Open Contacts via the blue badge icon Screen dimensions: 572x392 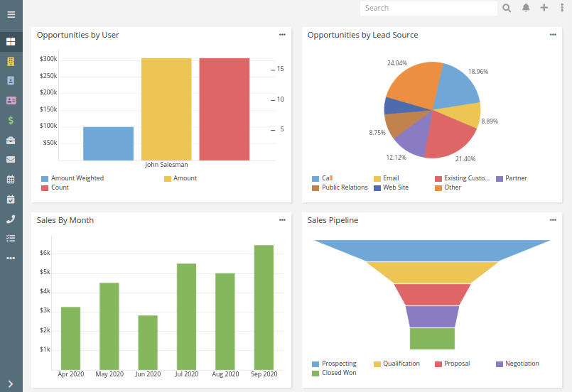[x=11, y=80]
